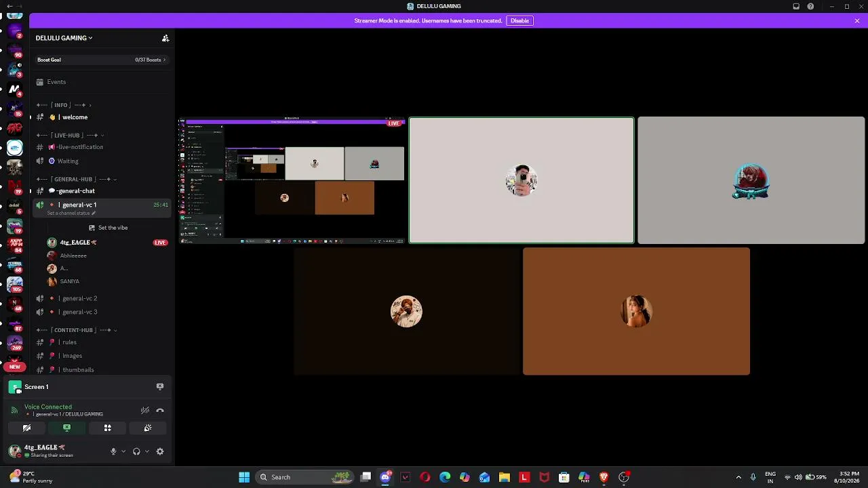Open the Windows Start menu
The width and height of the screenshot is (868, 488).
pos(244,477)
